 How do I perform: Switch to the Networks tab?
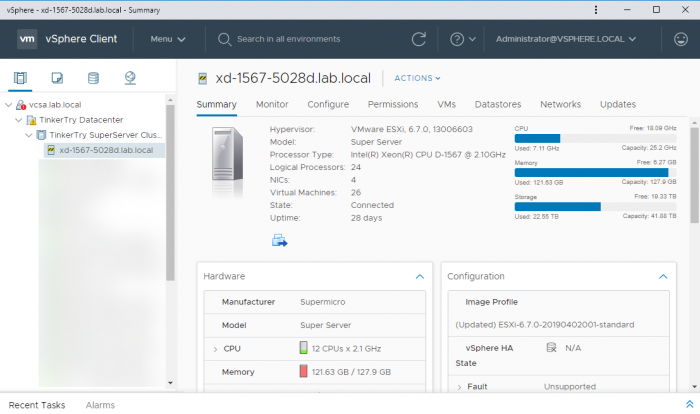click(561, 104)
